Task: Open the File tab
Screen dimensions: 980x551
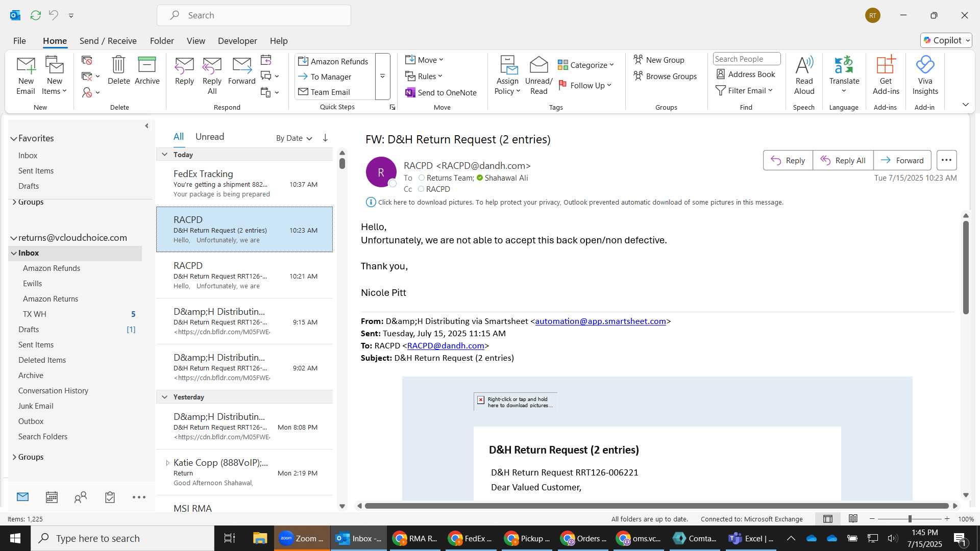Action: [x=19, y=41]
